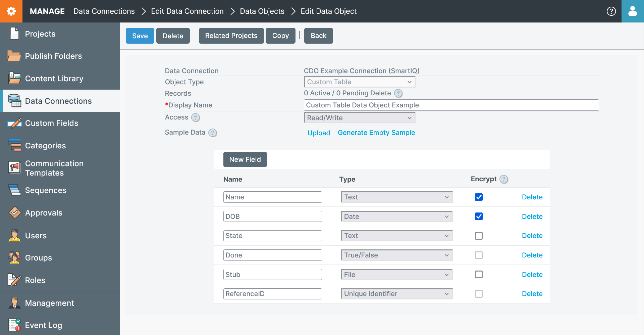Uncheck Encrypt for the Name field
The height and width of the screenshot is (335, 644).
(479, 197)
